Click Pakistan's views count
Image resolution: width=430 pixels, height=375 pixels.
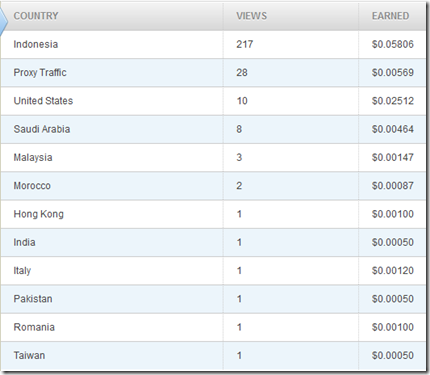pyautogui.click(x=239, y=299)
